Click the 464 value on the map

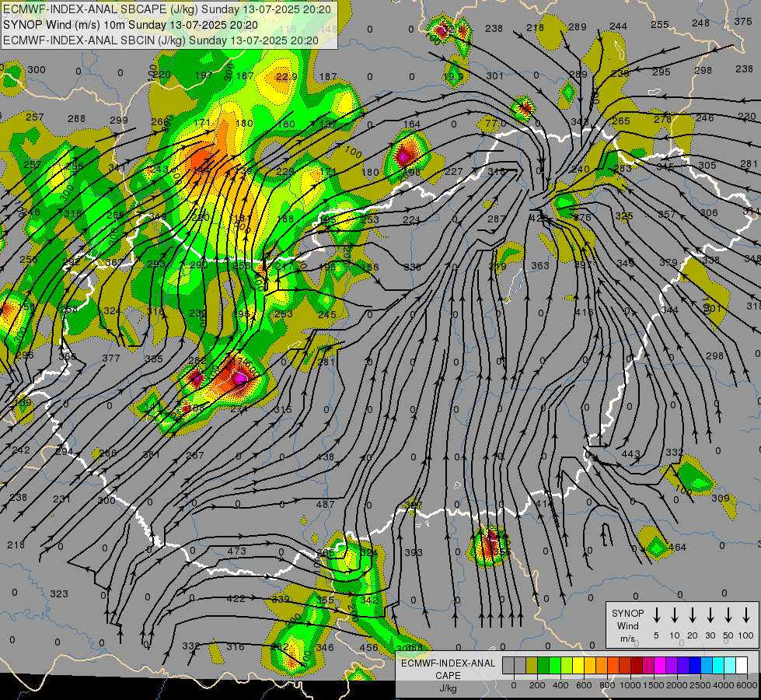677,548
